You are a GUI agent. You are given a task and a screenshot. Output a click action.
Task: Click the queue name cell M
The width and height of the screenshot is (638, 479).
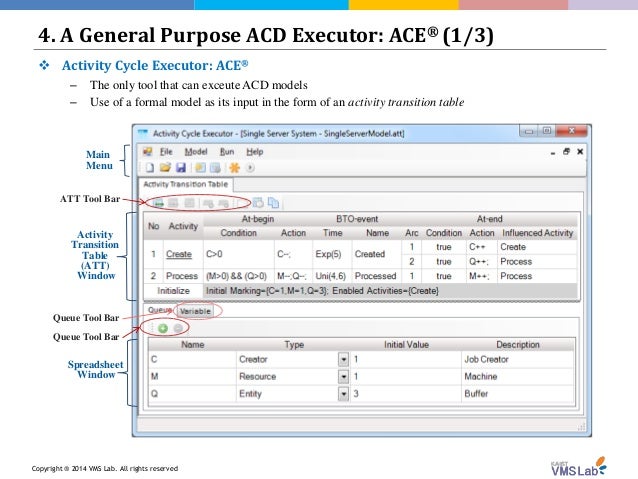click(192, 377)
